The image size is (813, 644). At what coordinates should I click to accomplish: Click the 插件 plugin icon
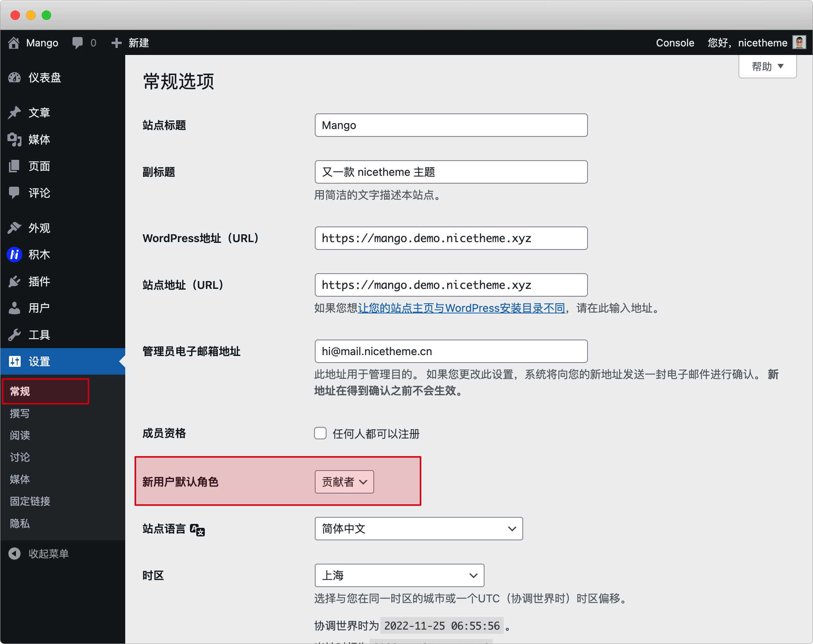pyautogui.click(x=14, y=281)
